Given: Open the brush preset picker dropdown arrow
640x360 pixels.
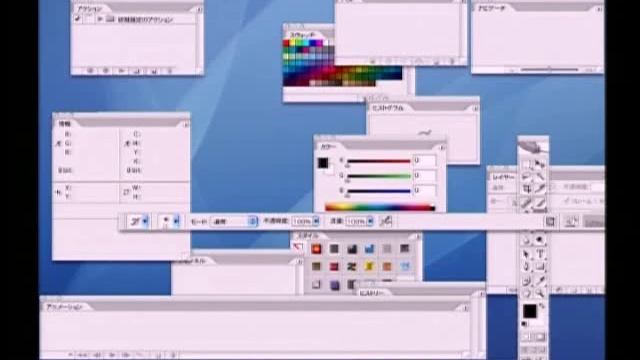Looking at the screenshot, I should click(176, 221).
